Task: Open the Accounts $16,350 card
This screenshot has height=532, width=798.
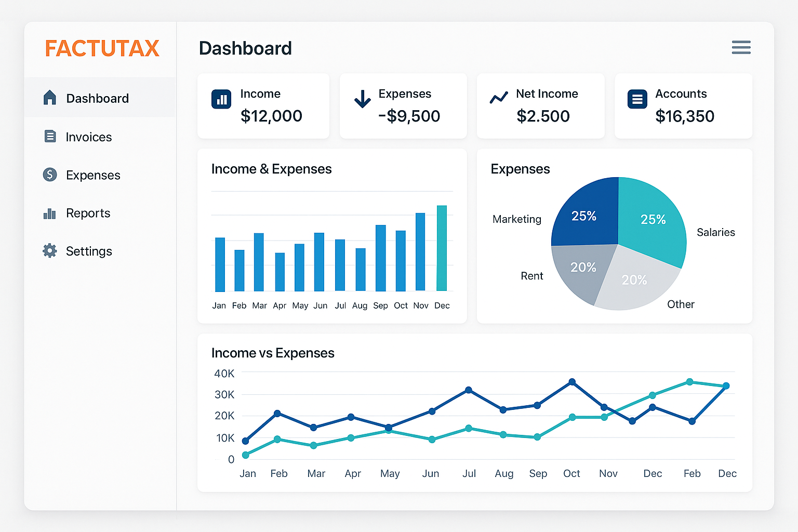Action: pos(683,106)
